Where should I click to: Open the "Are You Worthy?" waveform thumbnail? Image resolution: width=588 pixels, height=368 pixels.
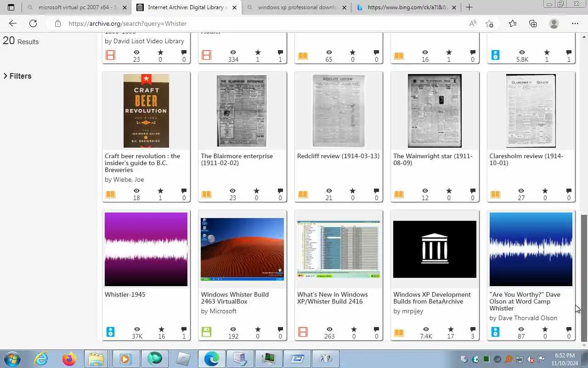pyautogui.click(x=531, y=249)
